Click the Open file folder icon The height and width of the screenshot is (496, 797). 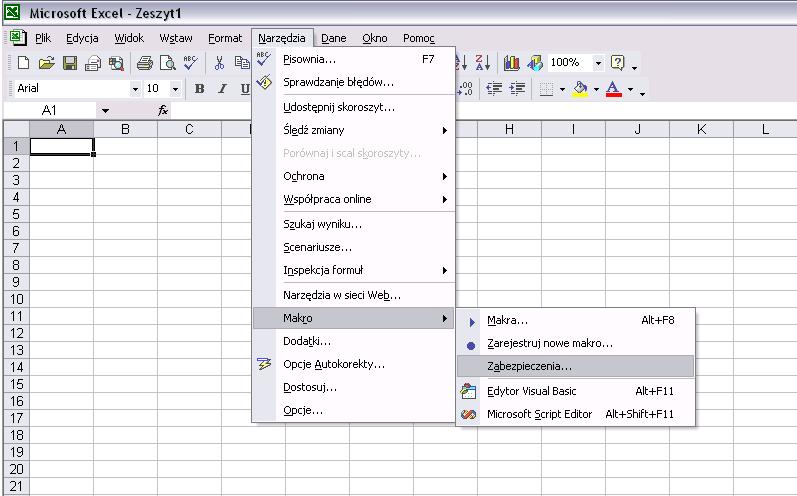(46, 63)
